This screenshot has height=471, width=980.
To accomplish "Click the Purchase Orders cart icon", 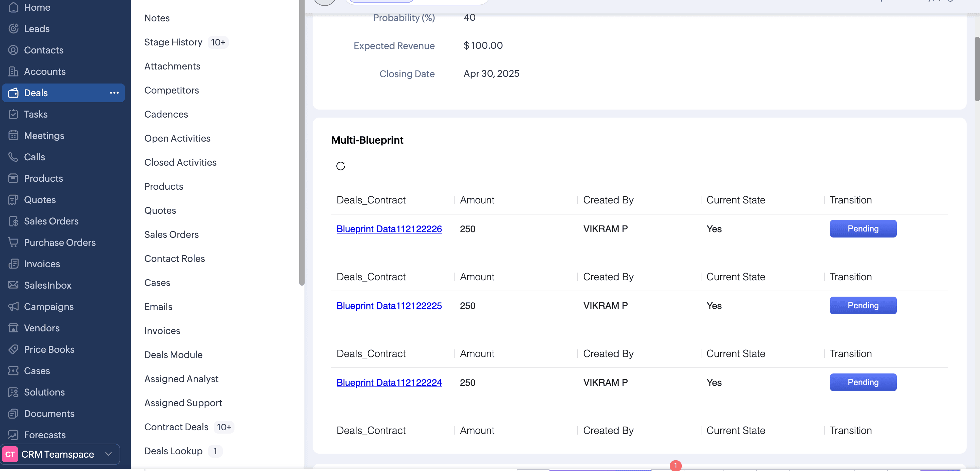I will [13, 243].
